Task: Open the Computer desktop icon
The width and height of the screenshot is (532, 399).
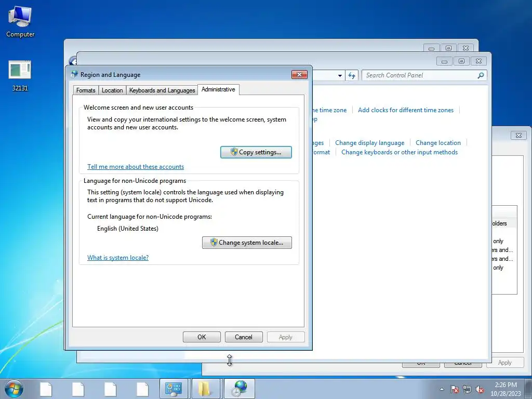Action: coord(20,22)
